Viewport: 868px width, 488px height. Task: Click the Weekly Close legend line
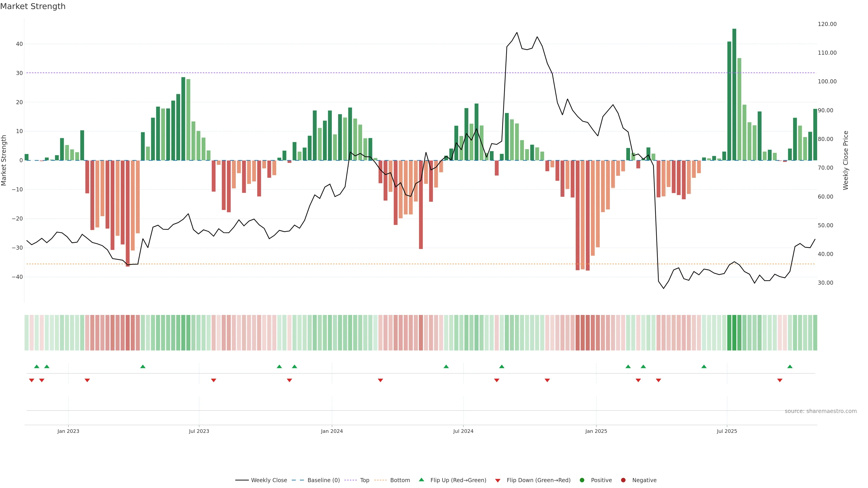tap(242, 480)
